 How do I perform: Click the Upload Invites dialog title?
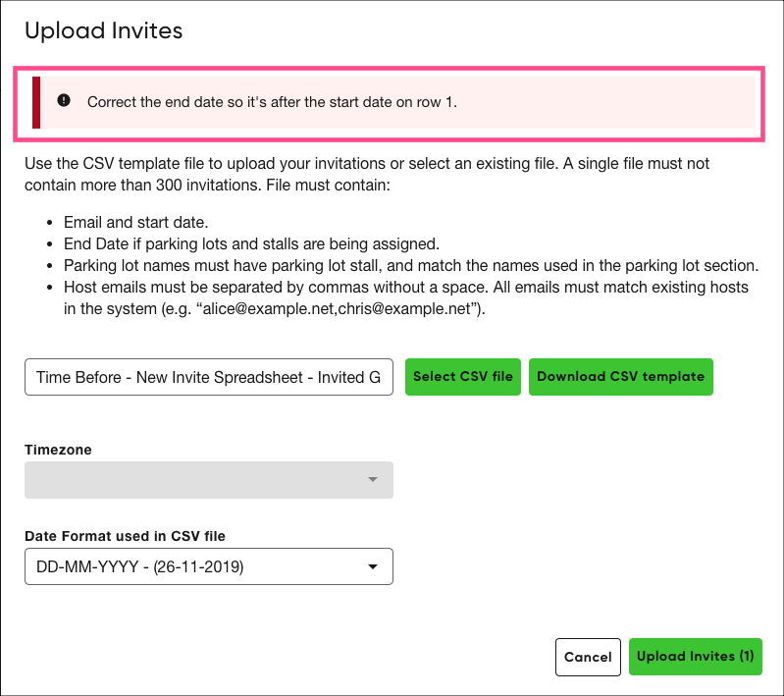click(x=103, y=30)
